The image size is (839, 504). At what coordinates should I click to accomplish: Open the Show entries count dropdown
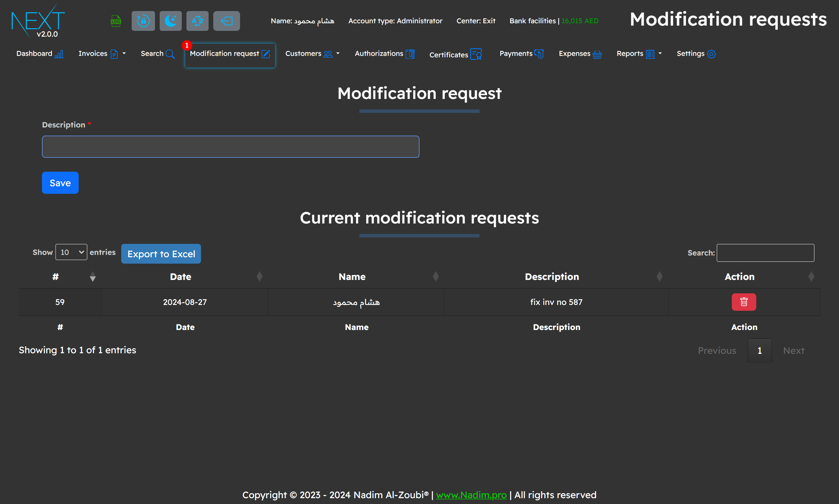pyautogui.click(x=71, y=252)
